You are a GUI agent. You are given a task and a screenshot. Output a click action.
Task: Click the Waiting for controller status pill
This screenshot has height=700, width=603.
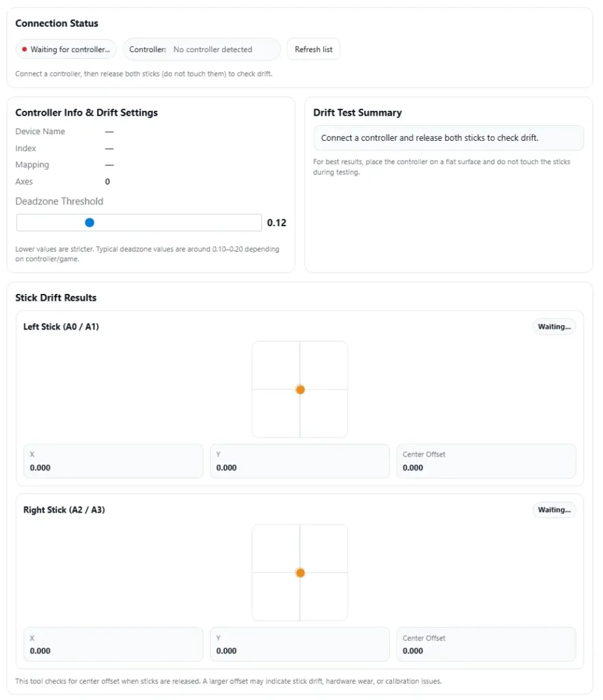[x=66, y=49]
